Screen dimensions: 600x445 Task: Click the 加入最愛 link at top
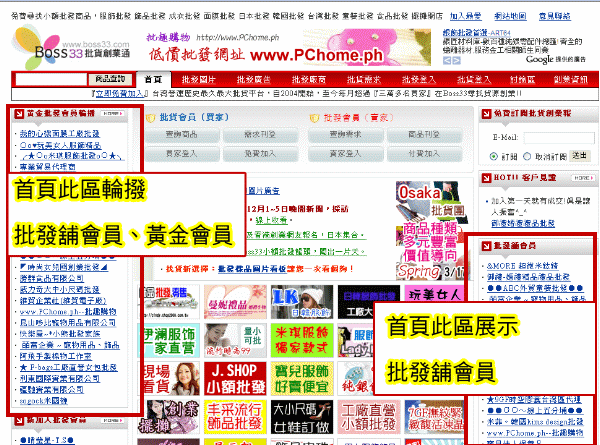pyautogui.click(x=466, y=16)
